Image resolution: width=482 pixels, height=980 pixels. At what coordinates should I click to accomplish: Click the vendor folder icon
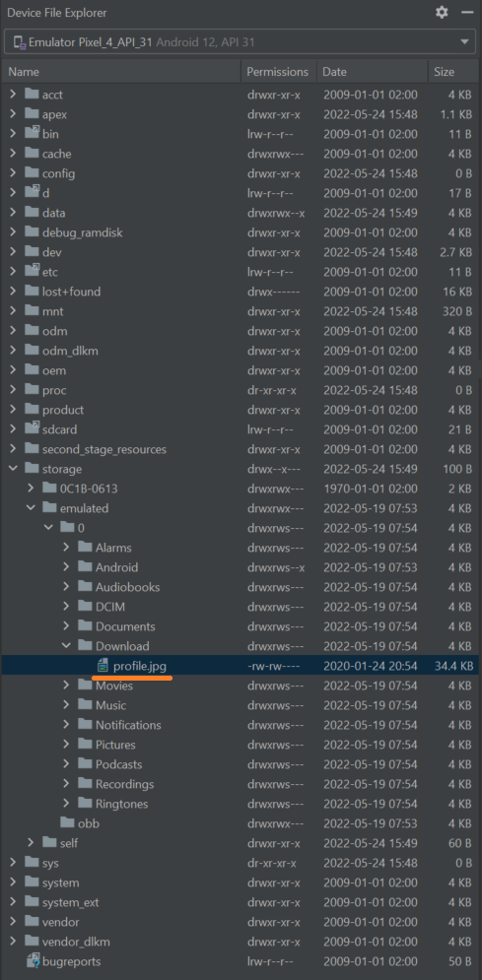pos(32,921)
